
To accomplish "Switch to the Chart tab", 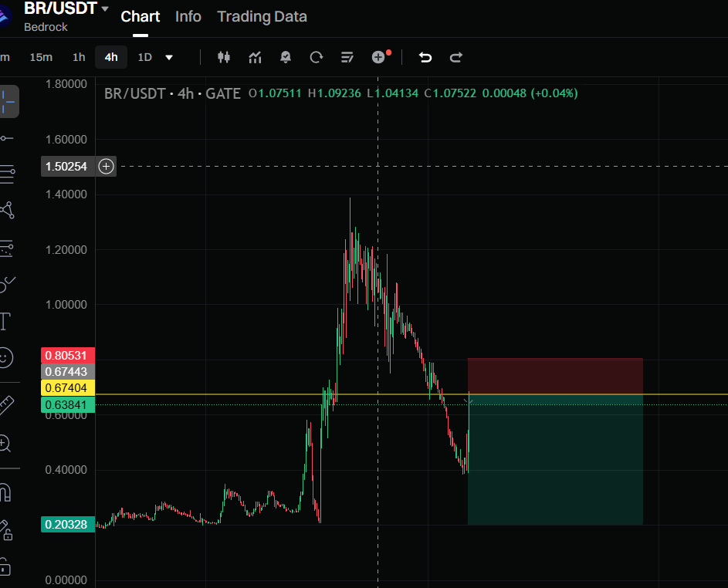I will point(141,17).
